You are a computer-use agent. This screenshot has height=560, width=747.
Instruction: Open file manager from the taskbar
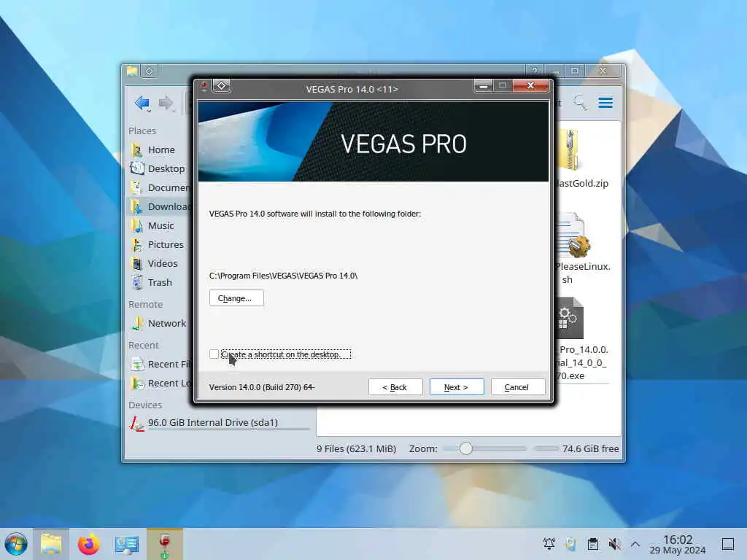pyautogui.click(x=51, y=544)
